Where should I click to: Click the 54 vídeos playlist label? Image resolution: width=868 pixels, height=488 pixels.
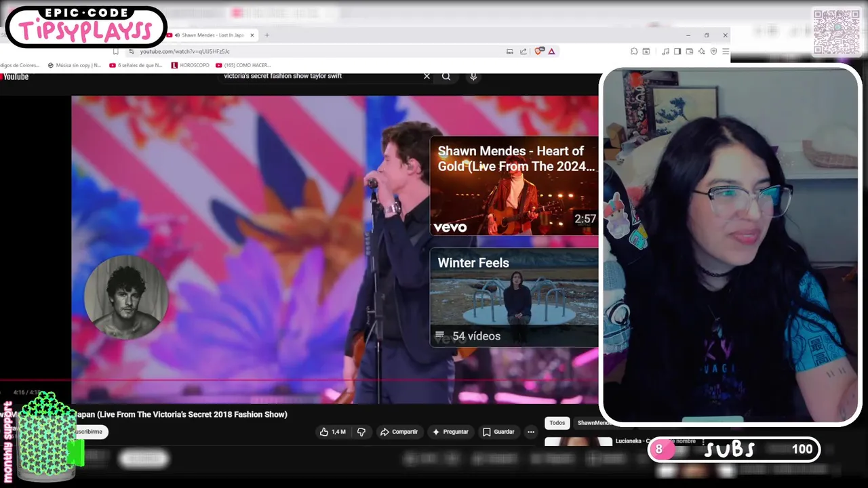(x=476, y=336)
